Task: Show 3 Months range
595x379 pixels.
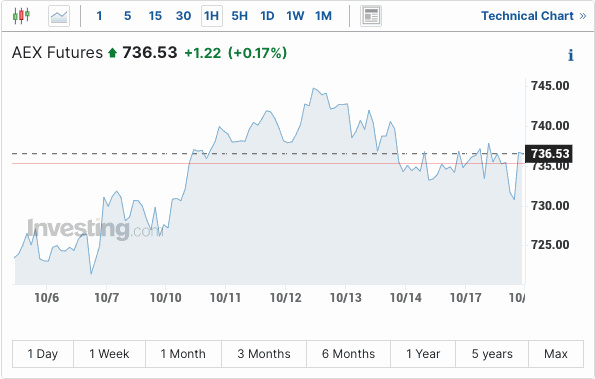Action: point(264,354)
